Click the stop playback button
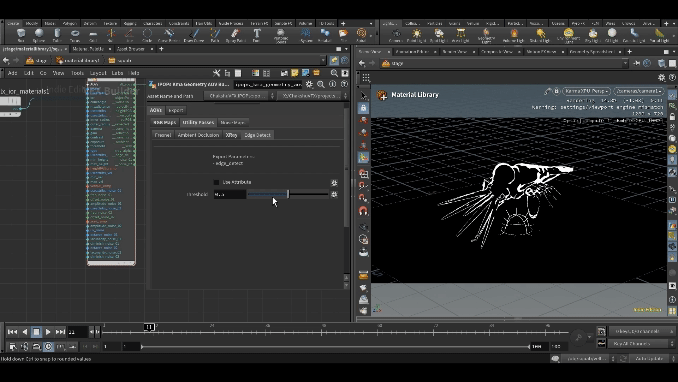Screen dimensions: 678x382 pos(36,332)
